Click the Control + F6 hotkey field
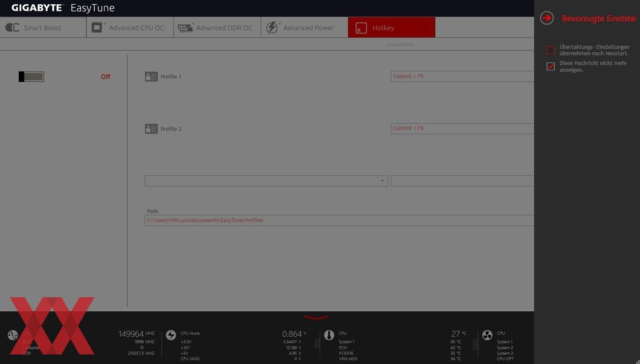This screenshot has height=364, width=640. pos(462,128)
